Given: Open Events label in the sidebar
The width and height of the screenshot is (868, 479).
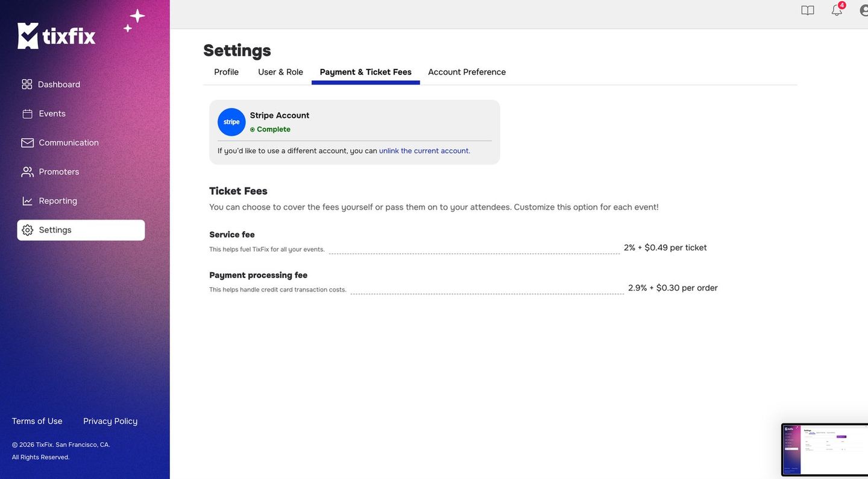Looking at the screenshot, I should [x=52, y=113].
